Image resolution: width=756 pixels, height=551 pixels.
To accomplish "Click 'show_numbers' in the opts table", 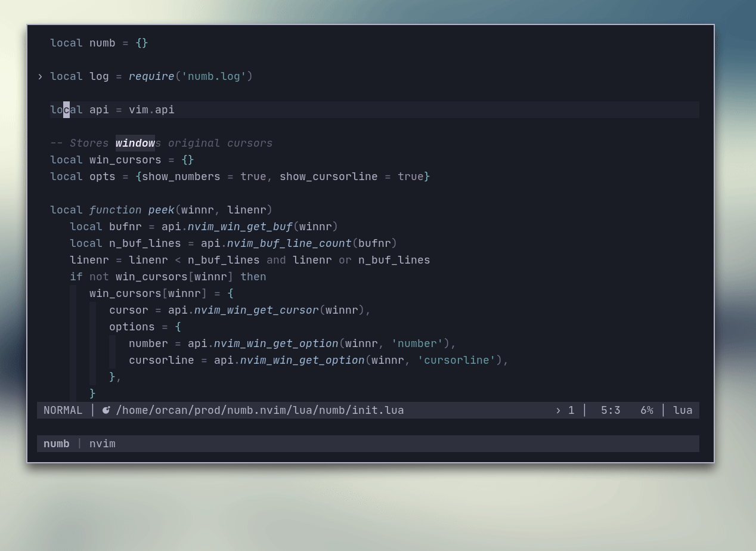I will [x=181, y=177].
